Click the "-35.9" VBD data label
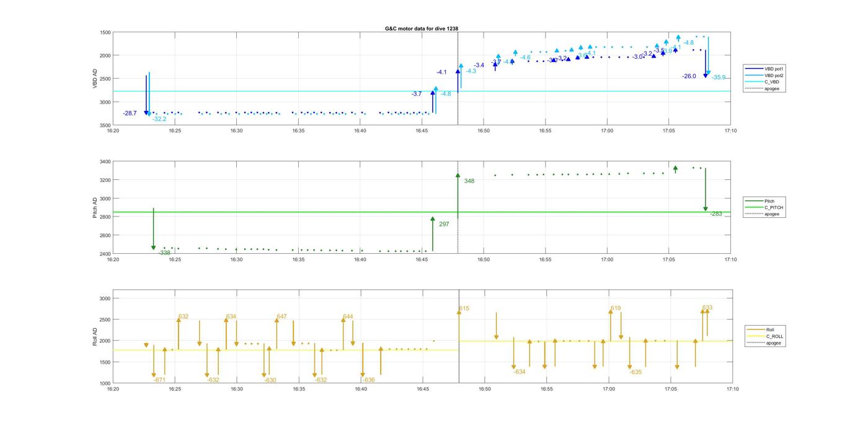This screenshot has width=868, height=430. [719, 78]
